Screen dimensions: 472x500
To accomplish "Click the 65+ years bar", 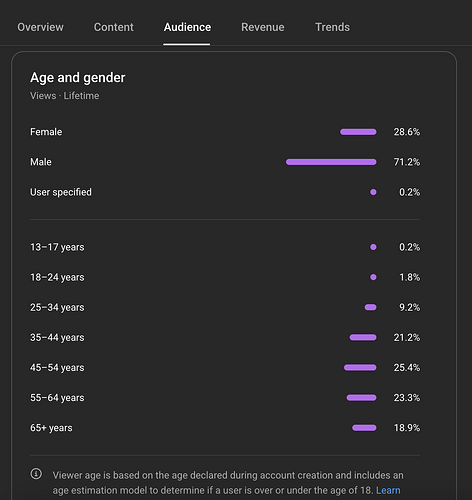I will point(364,428).
